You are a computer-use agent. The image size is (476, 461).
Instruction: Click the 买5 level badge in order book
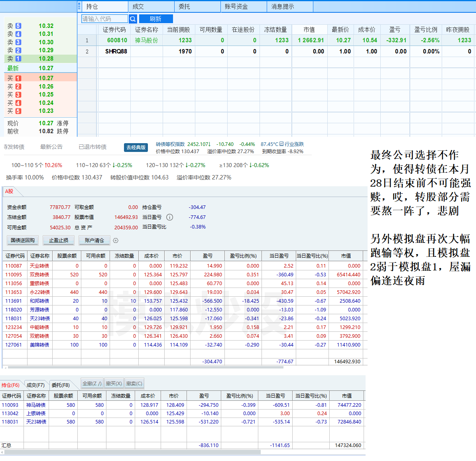(x=18, y=111)
